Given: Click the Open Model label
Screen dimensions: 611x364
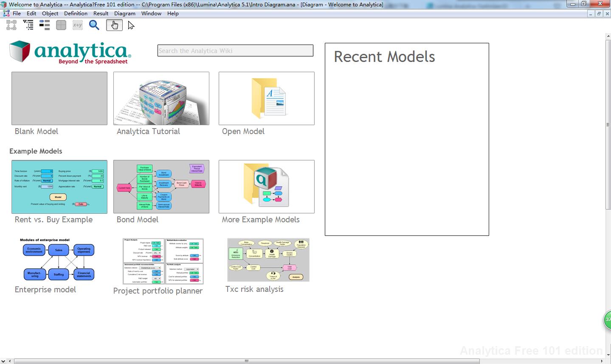Looking at the screenshot, I should [x=243, y=132].
